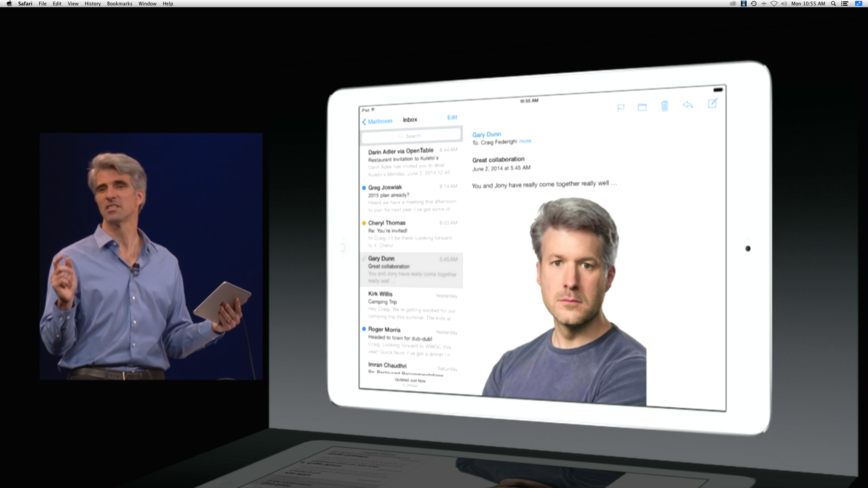Click the Edit button above inbox
The width and height of the screenshot is (868, 488).
point(452,118)
